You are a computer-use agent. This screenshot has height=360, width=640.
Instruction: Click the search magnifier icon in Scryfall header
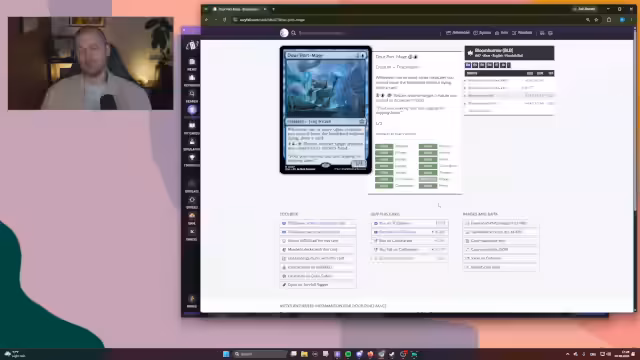pos(293,33)
